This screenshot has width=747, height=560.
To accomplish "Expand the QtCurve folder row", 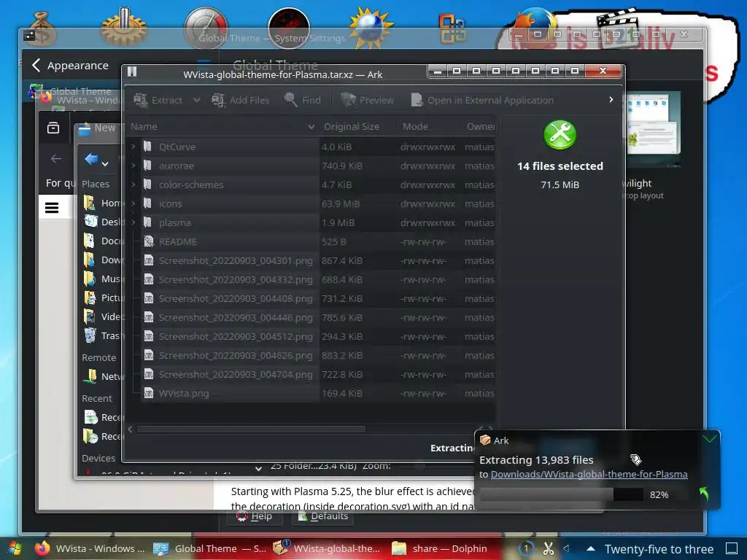I will click(x=133, y=147).
